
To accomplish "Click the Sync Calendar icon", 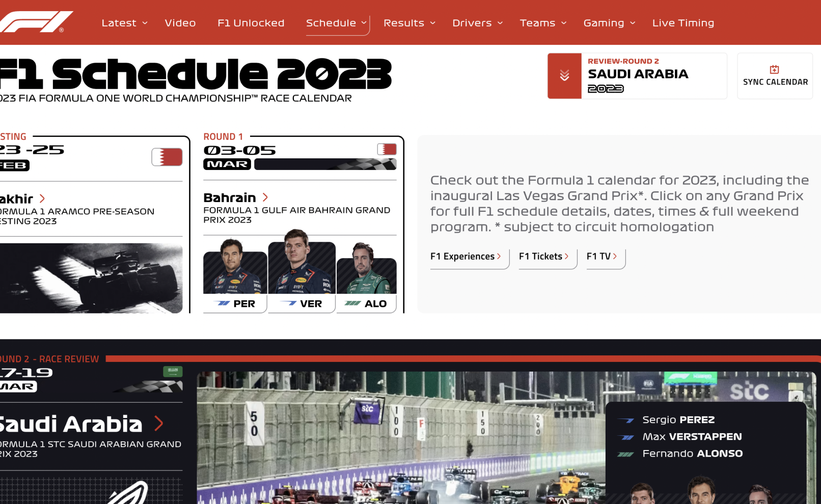I will tap(774, 69).
